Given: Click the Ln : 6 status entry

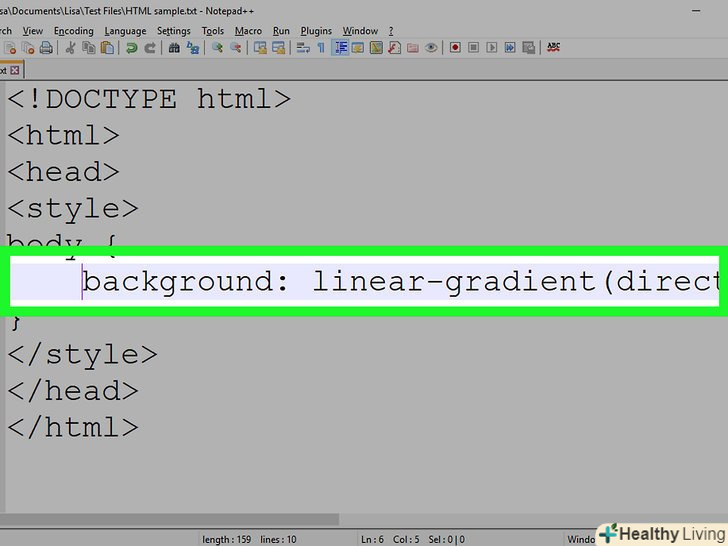Looking at the screenshot, I should click(x=372, y=540).
